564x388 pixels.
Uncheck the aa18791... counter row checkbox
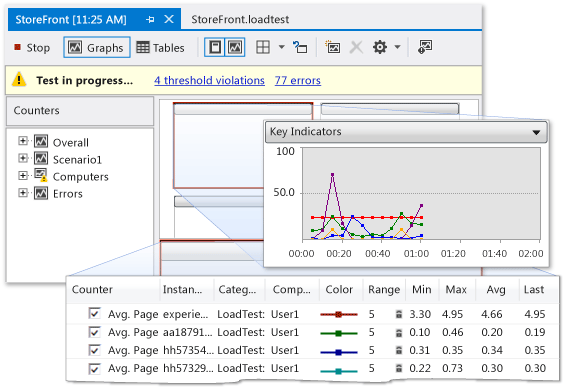pos(94,332)
